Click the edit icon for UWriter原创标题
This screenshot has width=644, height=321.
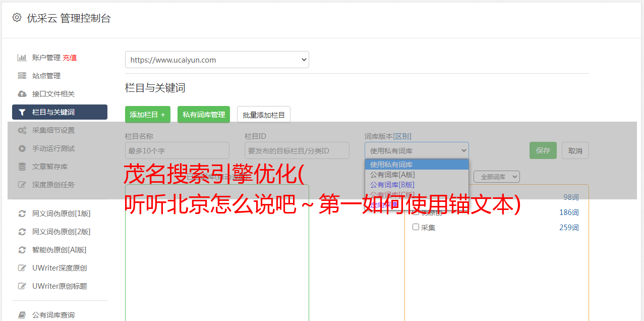pos(22,286)
